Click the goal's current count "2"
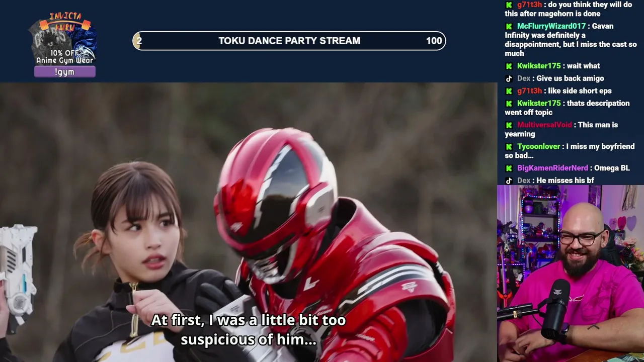The width and height of the screenshot is (644, 362). click(x=139, y=41)
